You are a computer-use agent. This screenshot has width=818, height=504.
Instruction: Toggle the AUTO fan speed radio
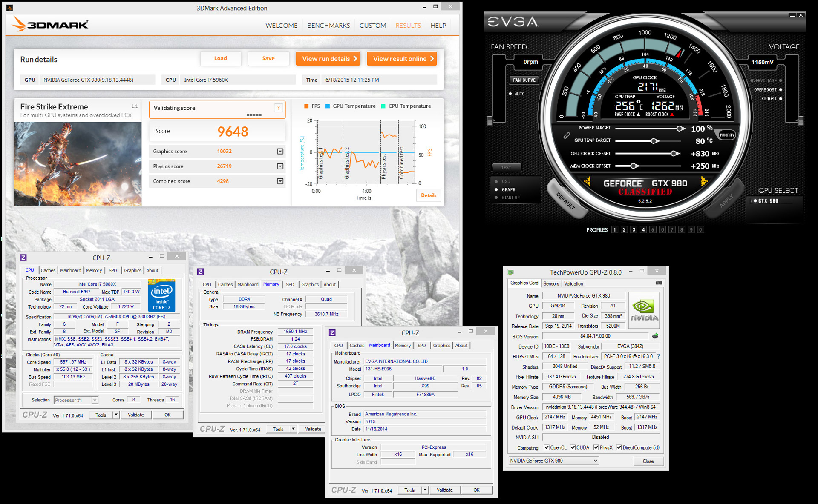pos(510,94)
